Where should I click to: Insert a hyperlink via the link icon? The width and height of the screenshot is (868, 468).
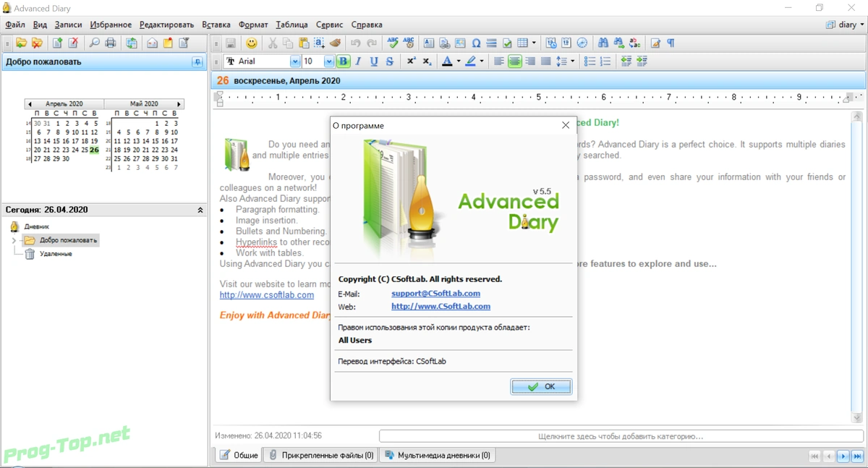445,43
